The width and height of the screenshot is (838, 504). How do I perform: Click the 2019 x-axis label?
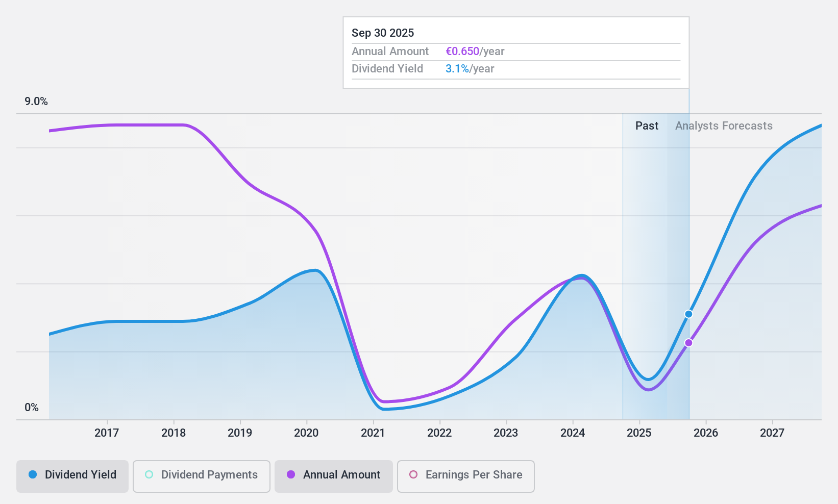(x=240, y=433)
